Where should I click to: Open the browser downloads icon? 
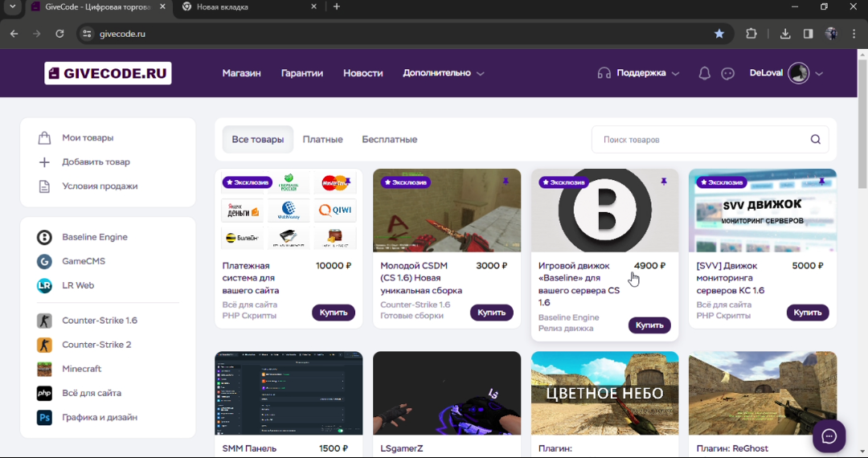click(x=785, y=34)
